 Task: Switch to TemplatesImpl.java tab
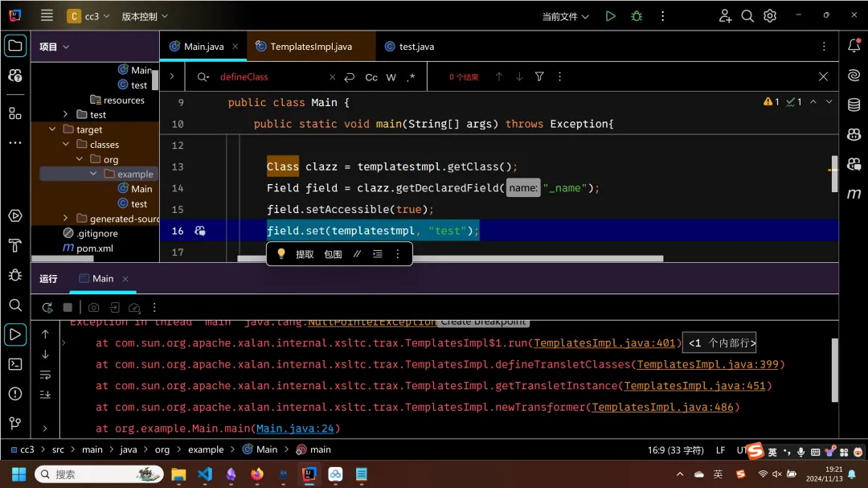tap(310, 47)
